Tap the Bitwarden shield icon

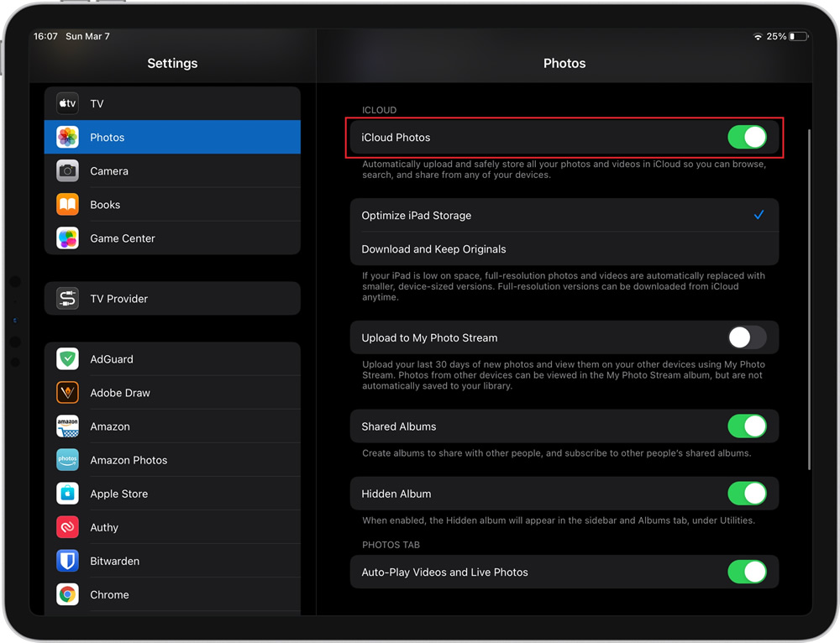(x=67, y=561)
